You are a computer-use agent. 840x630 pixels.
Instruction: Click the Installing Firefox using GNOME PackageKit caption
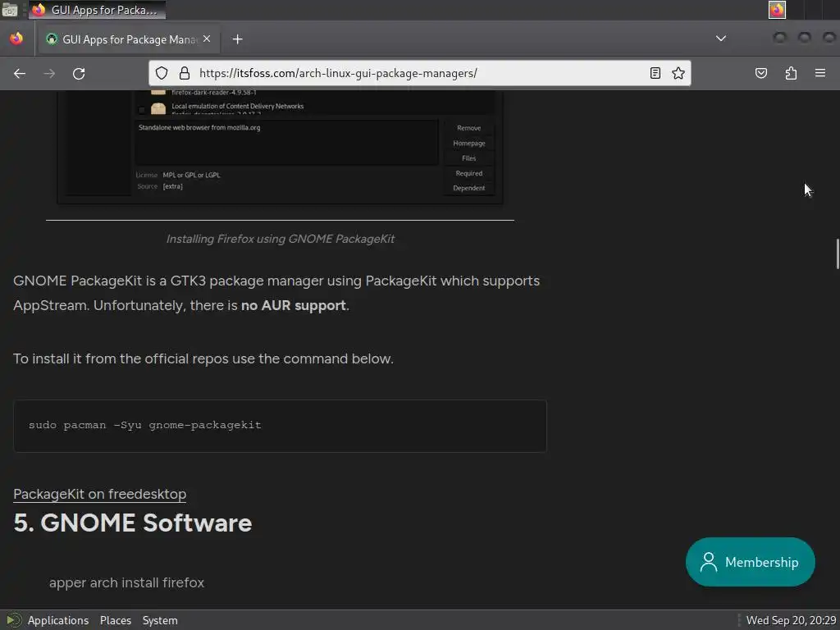pos(281,239)
